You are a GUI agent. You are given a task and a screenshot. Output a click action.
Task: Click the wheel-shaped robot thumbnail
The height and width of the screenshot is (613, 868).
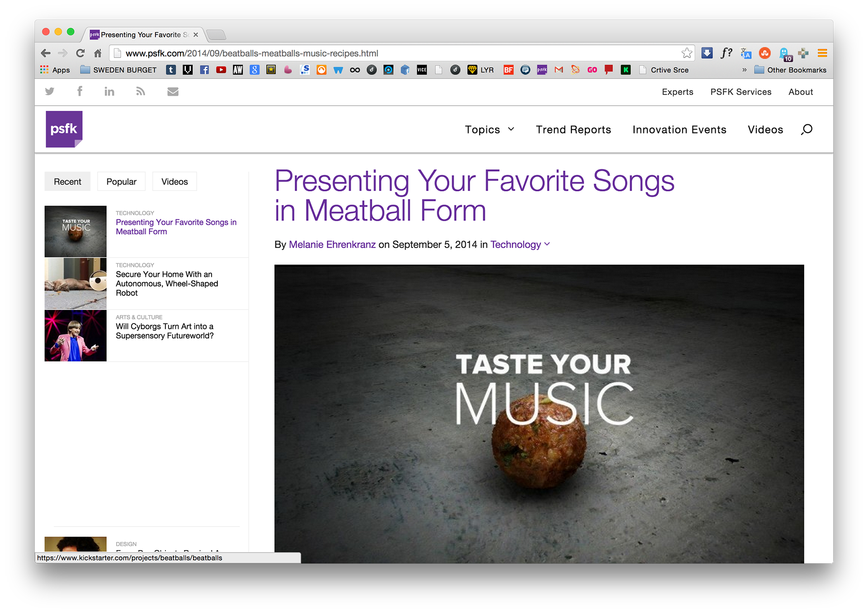[x=75, y=284]
